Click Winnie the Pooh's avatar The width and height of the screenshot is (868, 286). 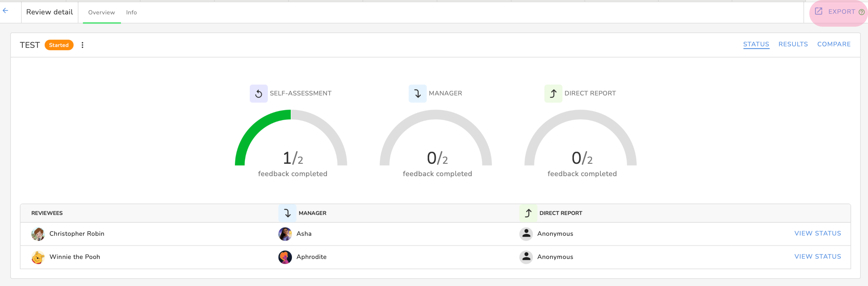[38, 257]
